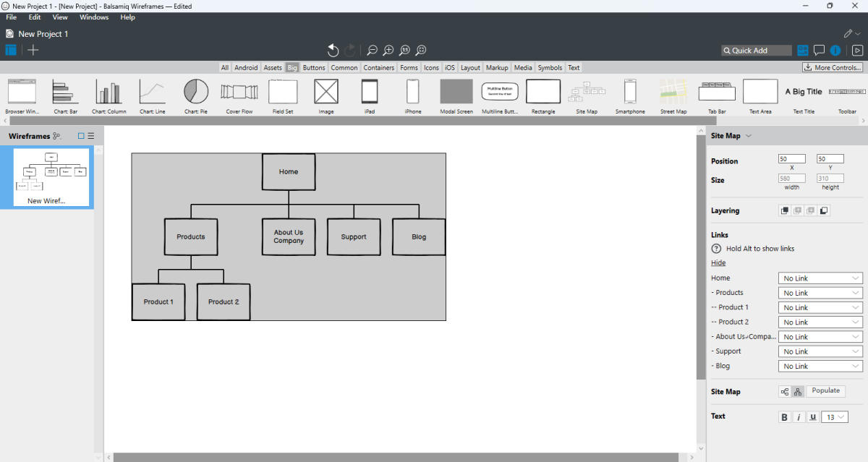Open the Wireframes tree options dropdown
The height and width of the screenshot is (462, 868).
[x=57, y=136]
